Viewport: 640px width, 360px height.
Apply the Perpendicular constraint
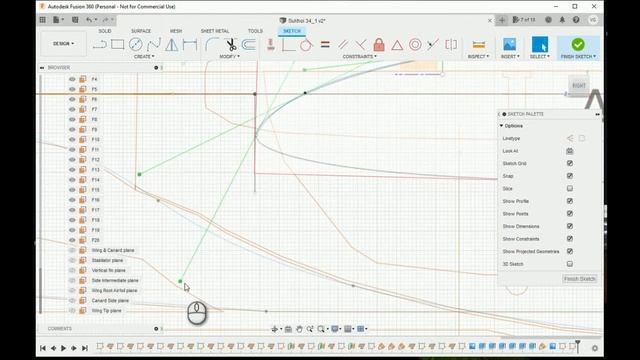[x=360, y=44]
